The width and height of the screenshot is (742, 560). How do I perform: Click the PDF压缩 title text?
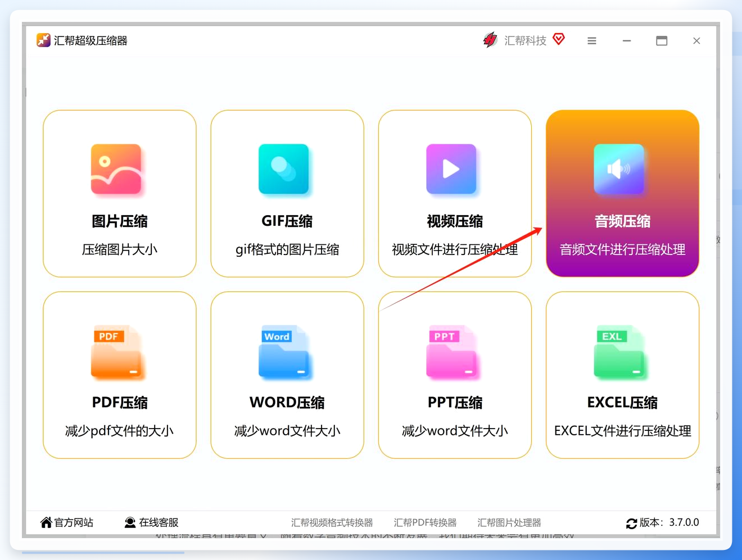click(x=120, y=403)
